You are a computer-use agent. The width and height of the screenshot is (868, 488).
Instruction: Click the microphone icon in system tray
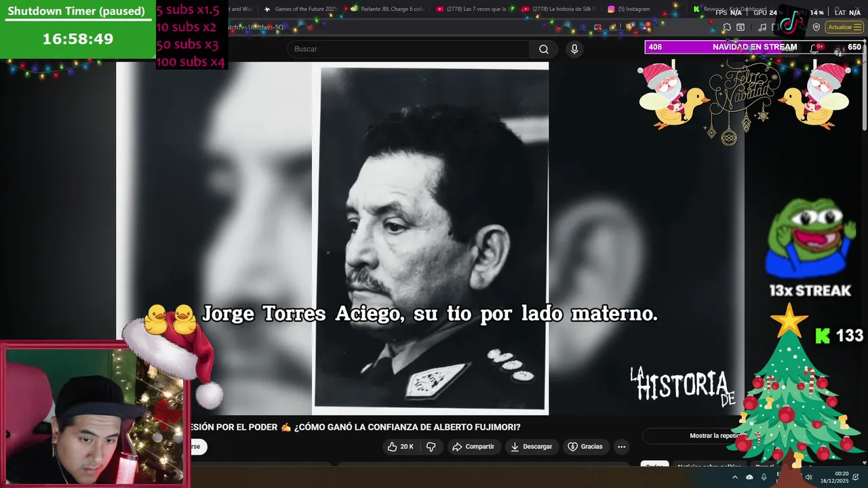[x=764, y=477]
